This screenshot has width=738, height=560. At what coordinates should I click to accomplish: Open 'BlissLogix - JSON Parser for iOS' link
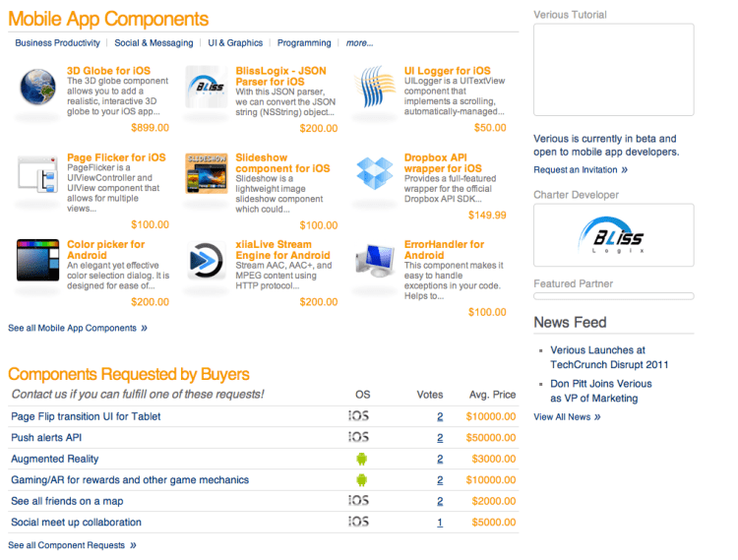pos(281,76)
